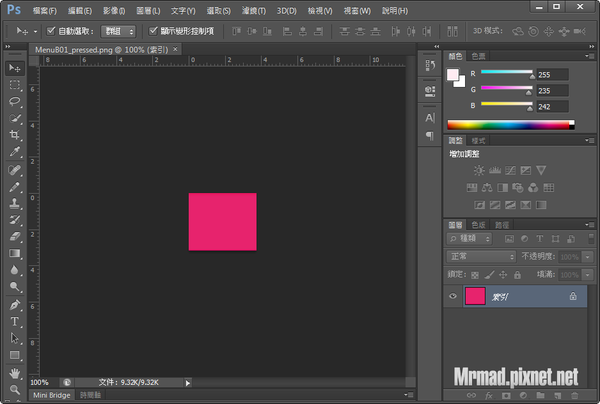Click the delete layer trash icon

pos(574,396)
